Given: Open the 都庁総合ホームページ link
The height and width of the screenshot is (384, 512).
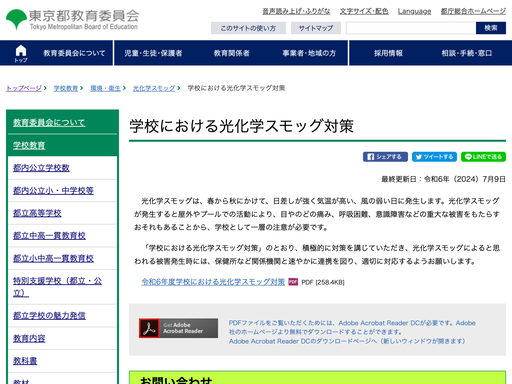Looking at the screenshot, I should click(473, 11).
